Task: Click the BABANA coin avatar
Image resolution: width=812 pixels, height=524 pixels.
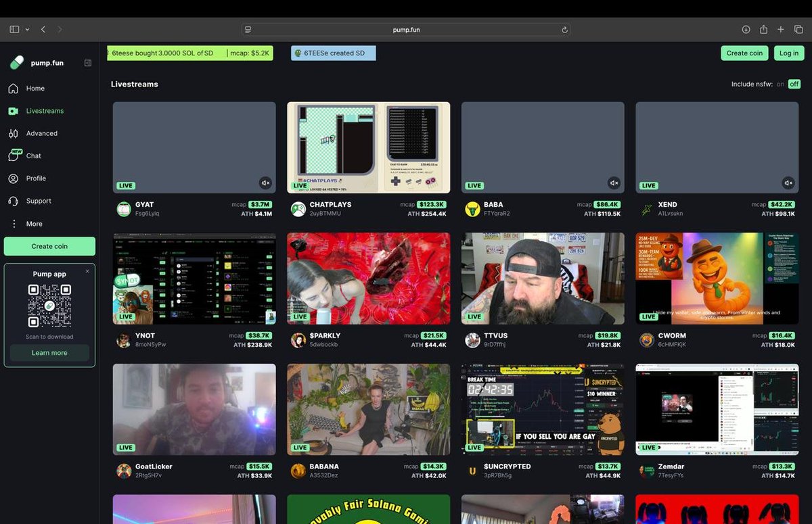Action: click(x=298, y=471)
